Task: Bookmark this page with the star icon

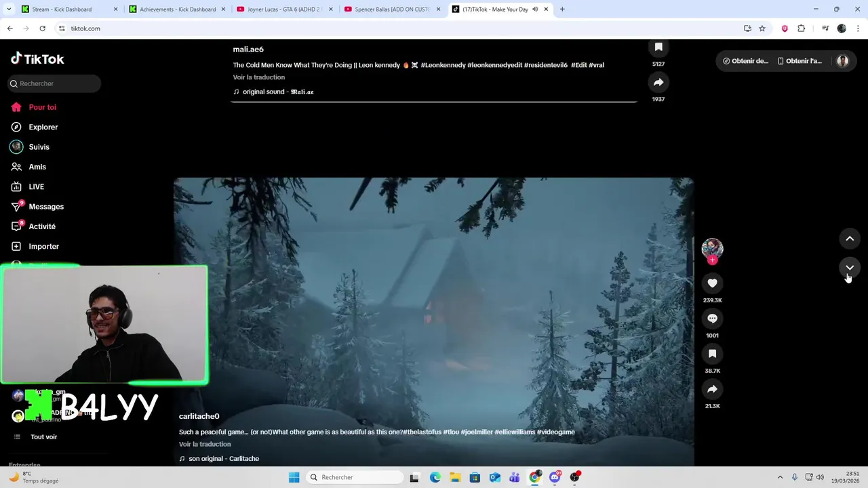Action: (762, 28)
